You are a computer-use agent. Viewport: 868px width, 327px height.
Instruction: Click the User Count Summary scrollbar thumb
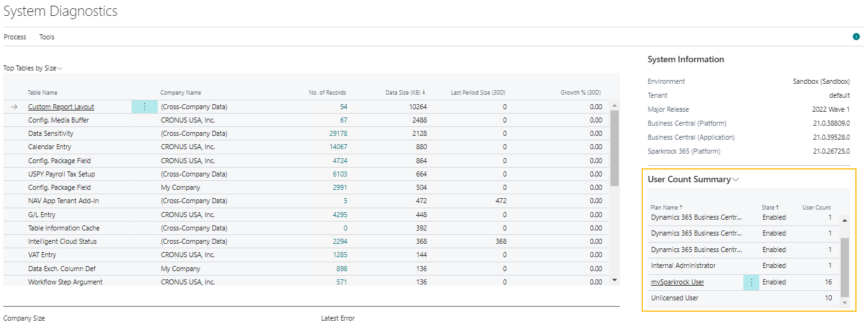click(844, 267)
